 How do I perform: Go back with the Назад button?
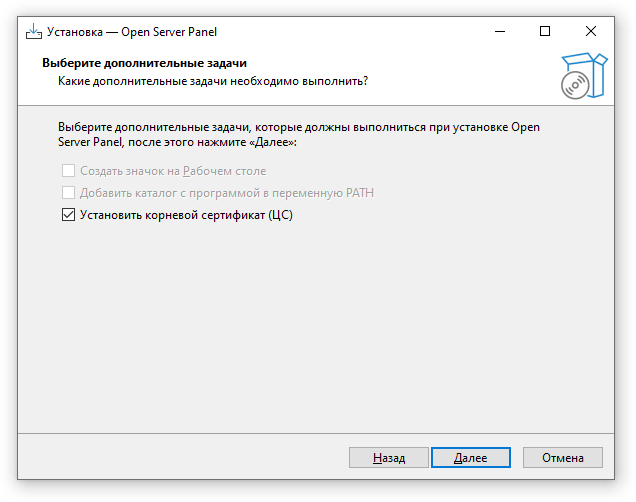tap(389, 458)
